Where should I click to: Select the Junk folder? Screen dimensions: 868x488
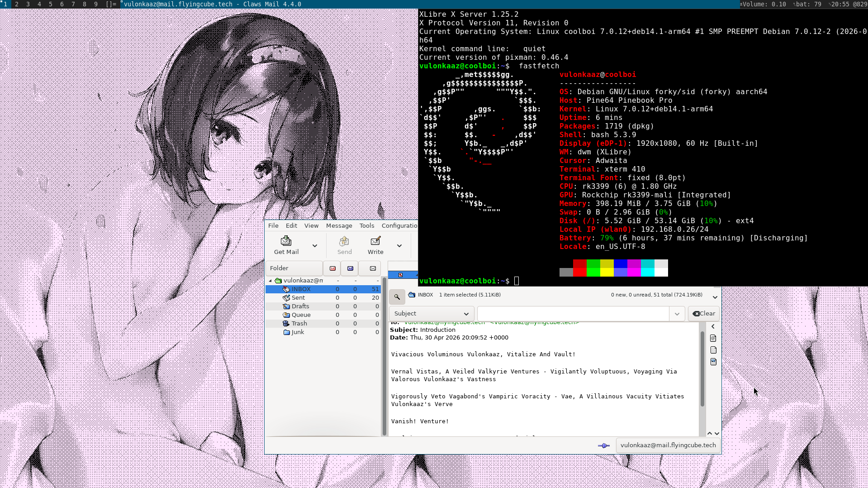[323, 332]
